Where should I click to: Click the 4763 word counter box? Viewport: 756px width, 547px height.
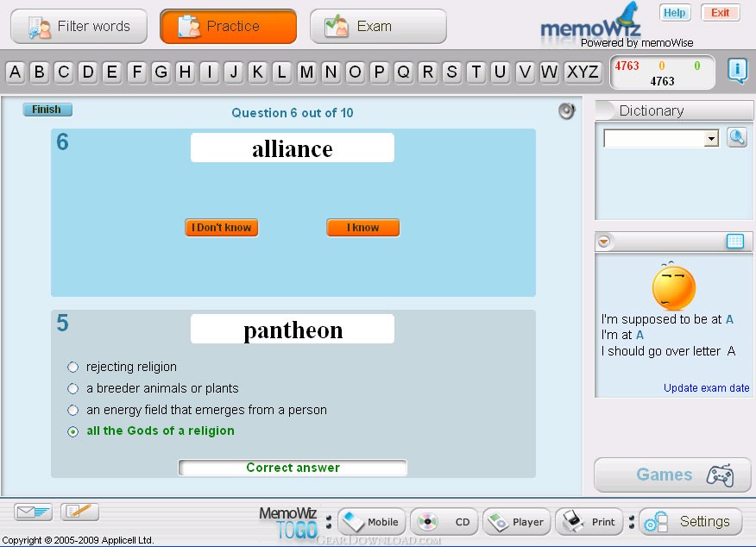662,72
